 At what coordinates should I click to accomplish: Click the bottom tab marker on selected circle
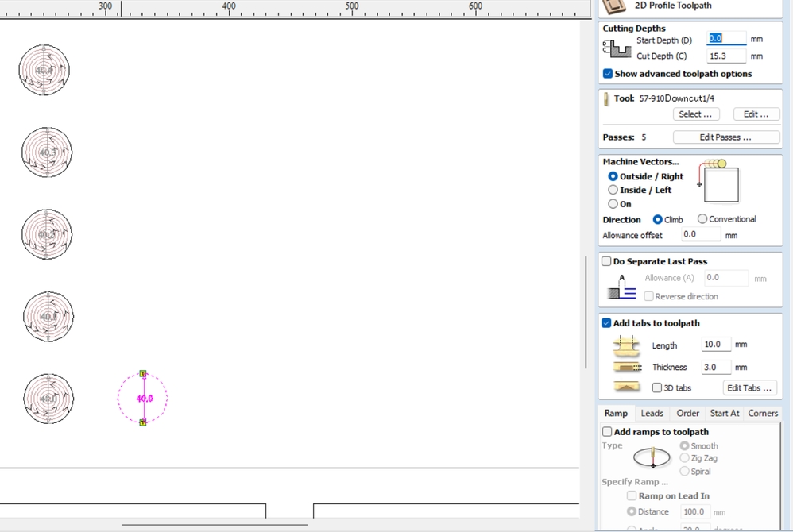pos(143,422)
